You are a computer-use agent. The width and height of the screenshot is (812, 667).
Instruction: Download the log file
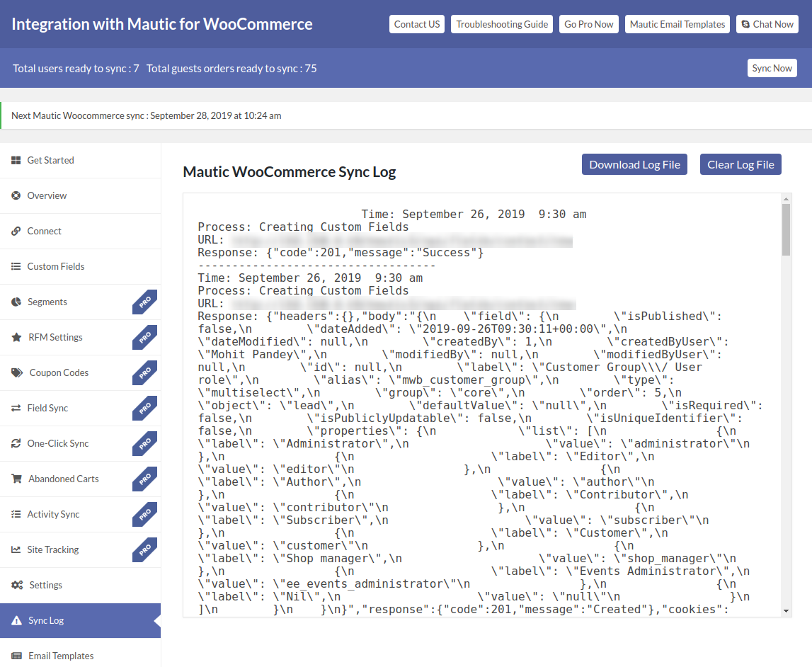634,164
